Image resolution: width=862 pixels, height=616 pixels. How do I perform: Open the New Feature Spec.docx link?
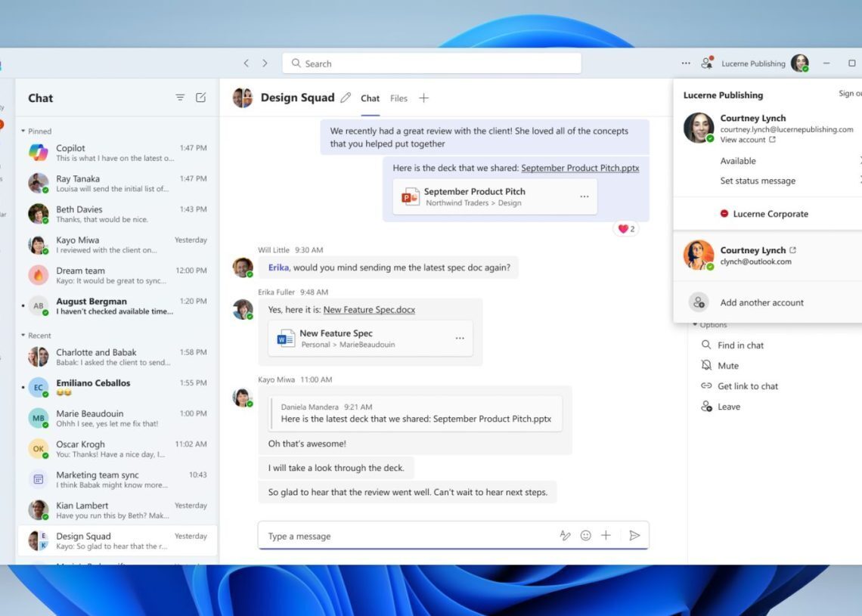tap(369, 309)
